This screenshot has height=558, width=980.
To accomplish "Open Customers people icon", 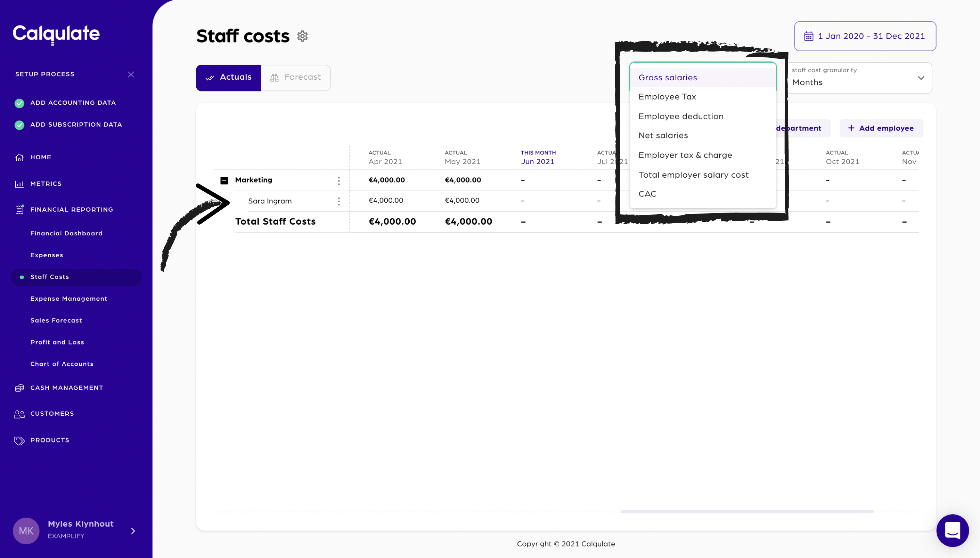I will click(19, 414).
